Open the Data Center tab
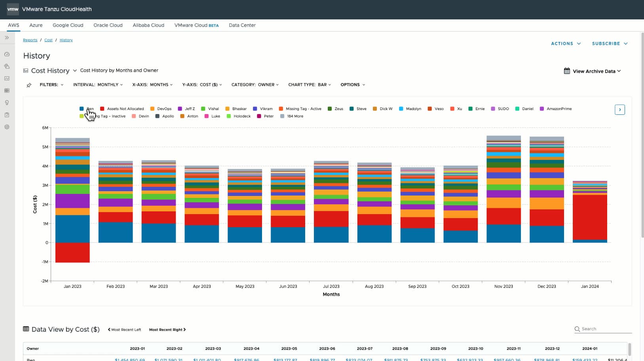This screenshot has height=361, width=644. 242,25
